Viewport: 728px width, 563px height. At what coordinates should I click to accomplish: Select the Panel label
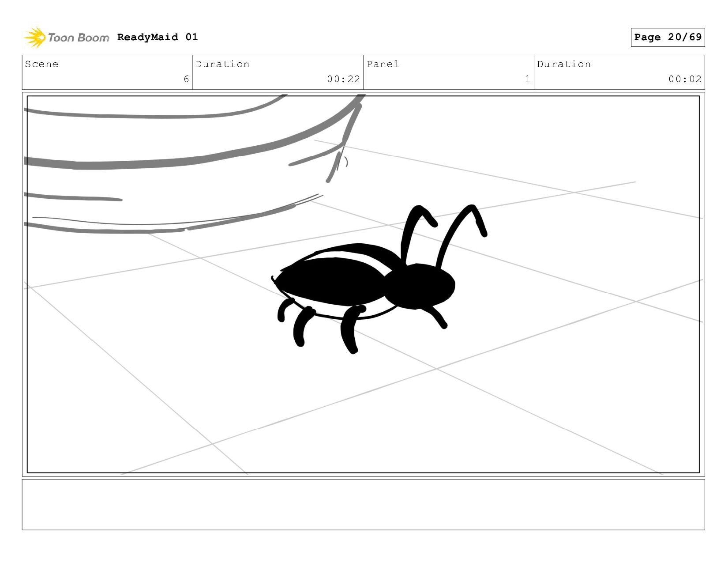[383, 64]
